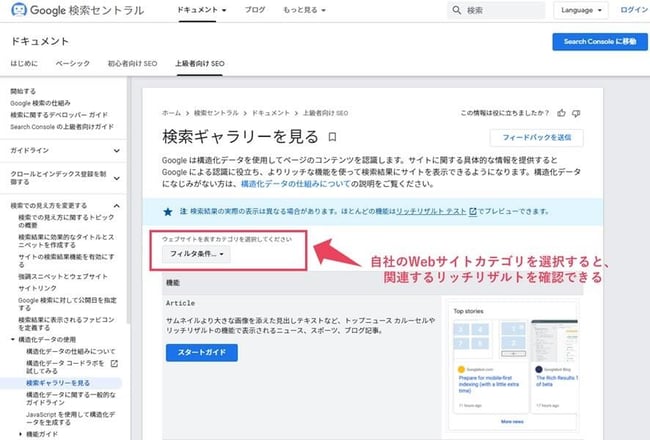
Task: Click the star note icon in banner
Action: click(x=168, y=211)
